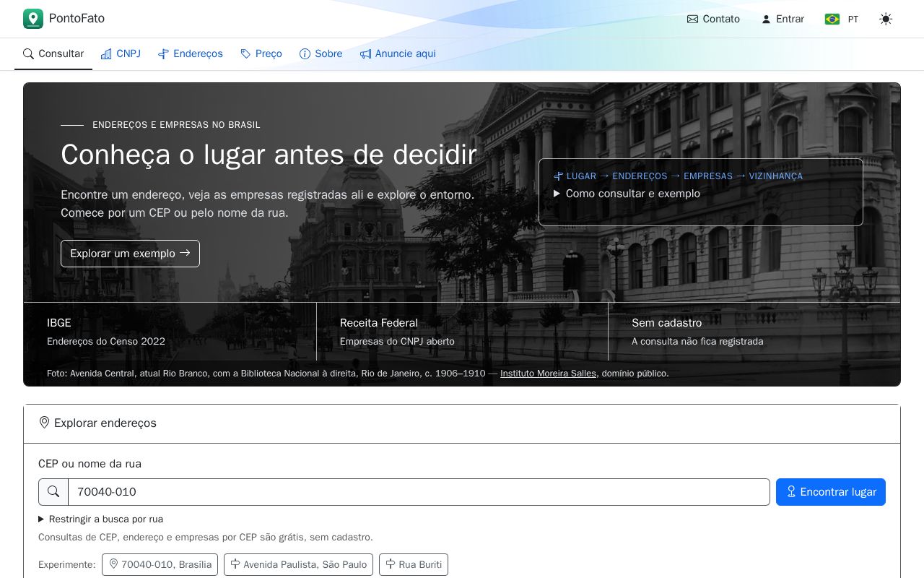Image resolution: width=924 pixels, height=578 pixels.
Task: Expand Restringir a busca por rua
Action: pyautogui.click(x=100, y=519)
